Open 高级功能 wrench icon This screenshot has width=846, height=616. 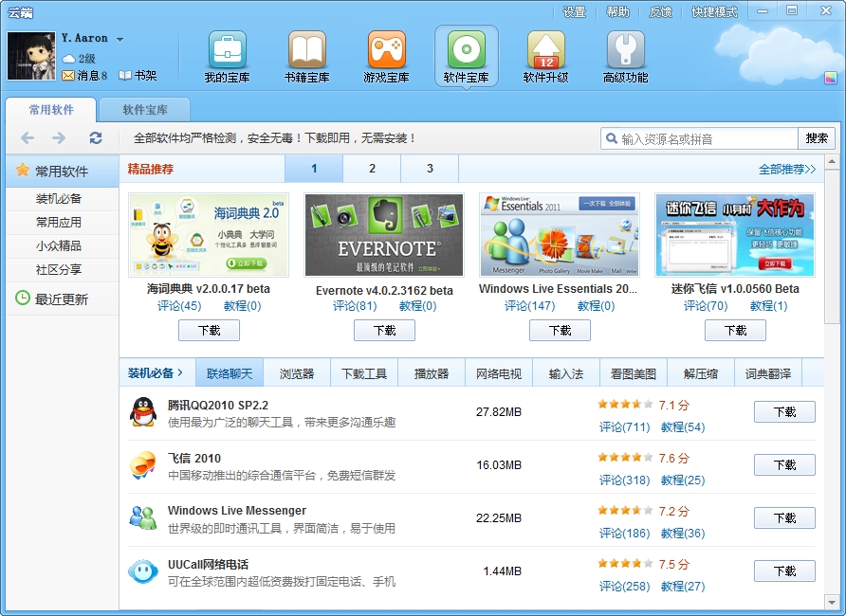[x=626, y=49]
